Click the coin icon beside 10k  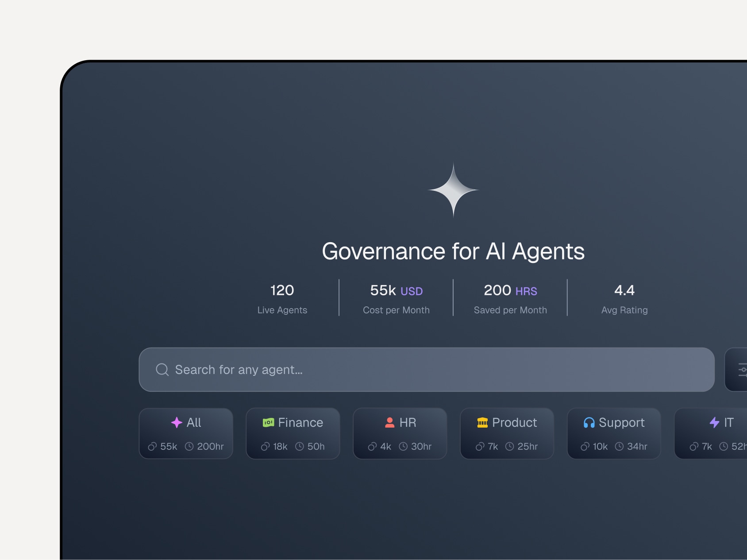pos(585,446)
